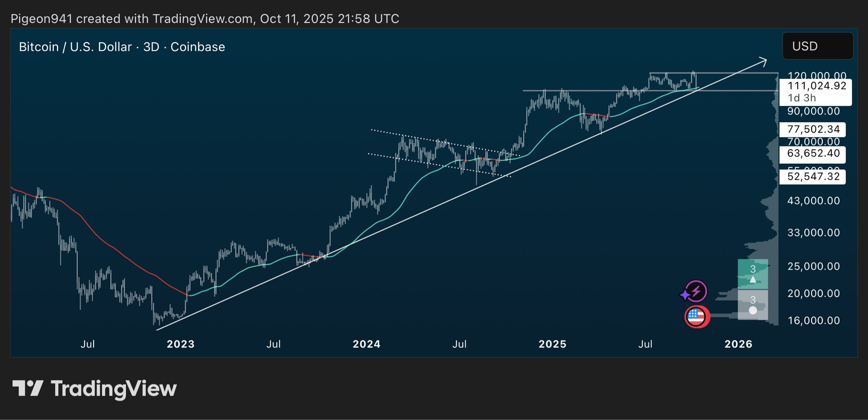
Task: Click the Bitcoin / U.S. Dollar symbol title
Action: 122,47
